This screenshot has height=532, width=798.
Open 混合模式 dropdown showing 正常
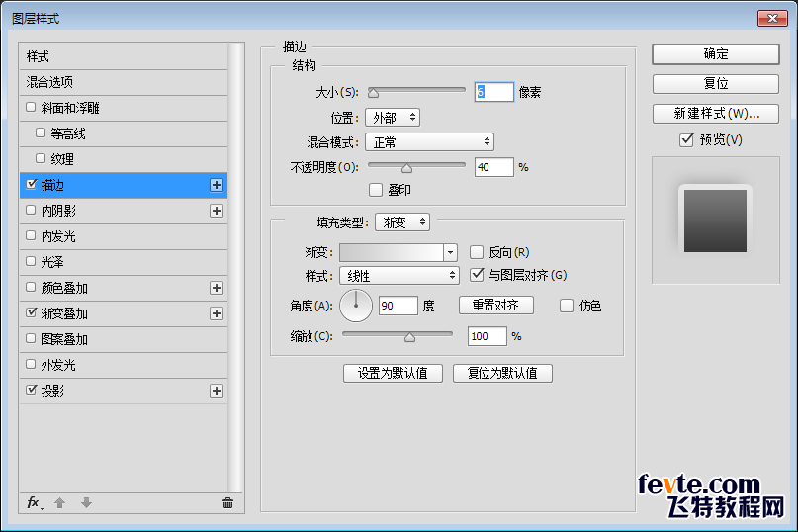[x=429, y=142]
